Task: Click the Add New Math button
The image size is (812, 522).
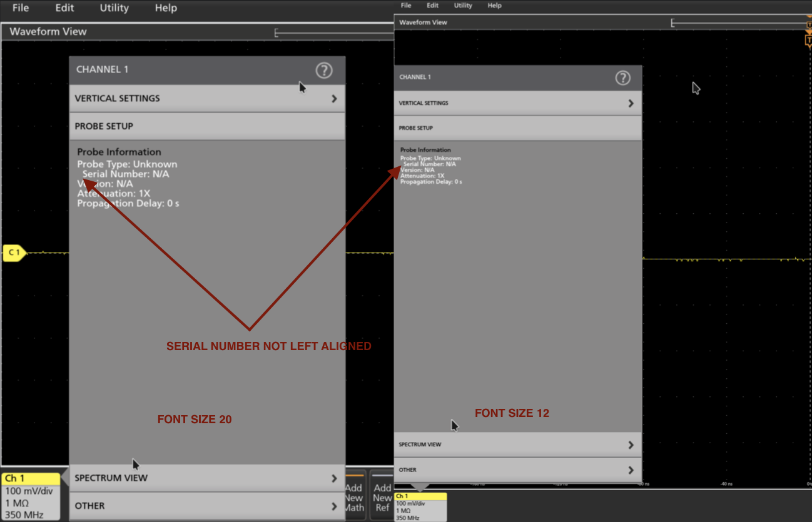Action: tap(354, 497)
